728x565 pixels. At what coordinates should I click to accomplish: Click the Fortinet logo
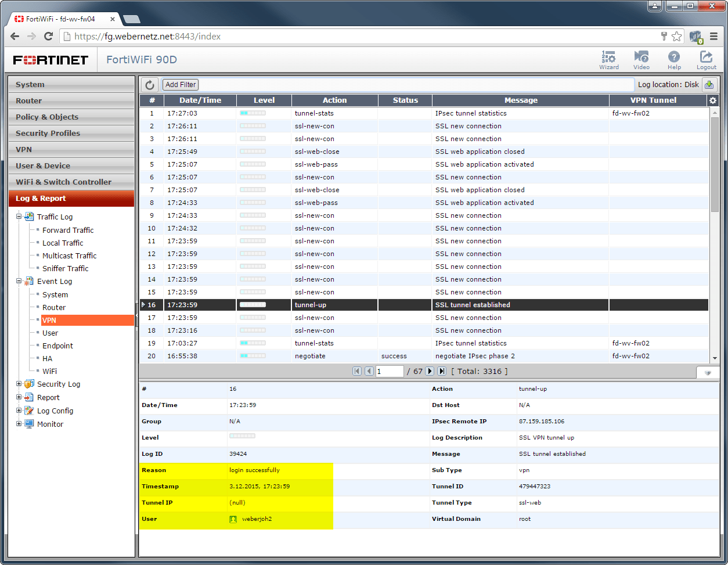tap(51, 60)
